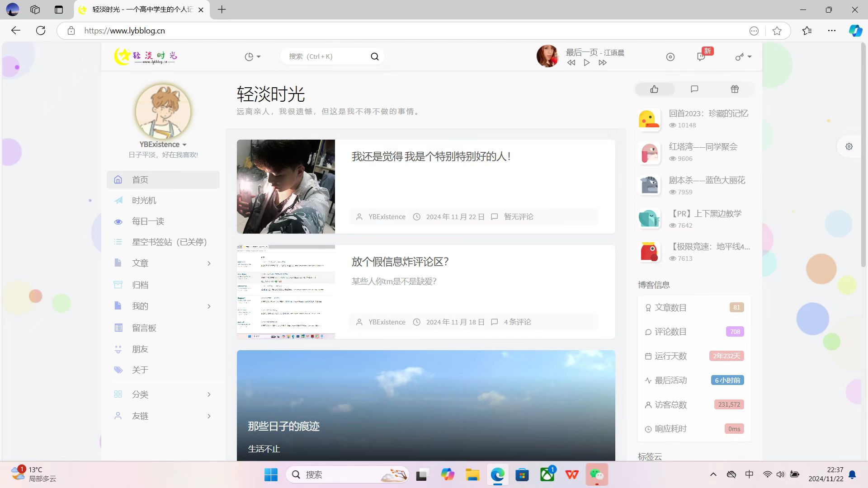
Task: Click the magnifier search icon in header
Action: (374, 56)
